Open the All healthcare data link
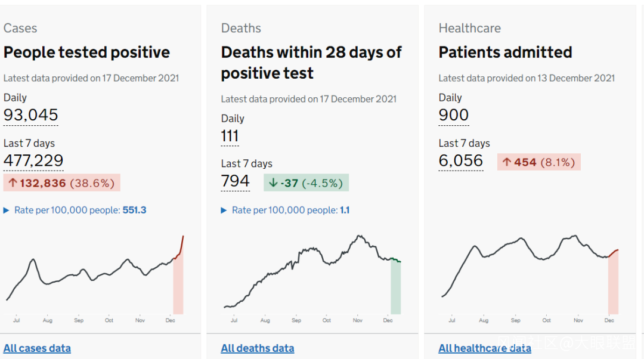This screenshot has width=644, height=359. click(485, 348)
